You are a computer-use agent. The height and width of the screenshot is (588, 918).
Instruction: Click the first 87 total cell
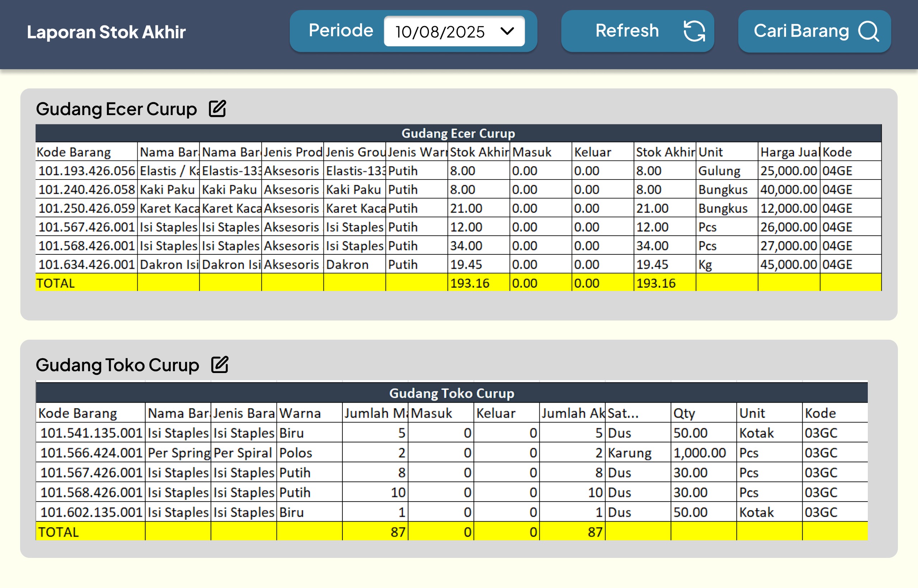point(375,531)
